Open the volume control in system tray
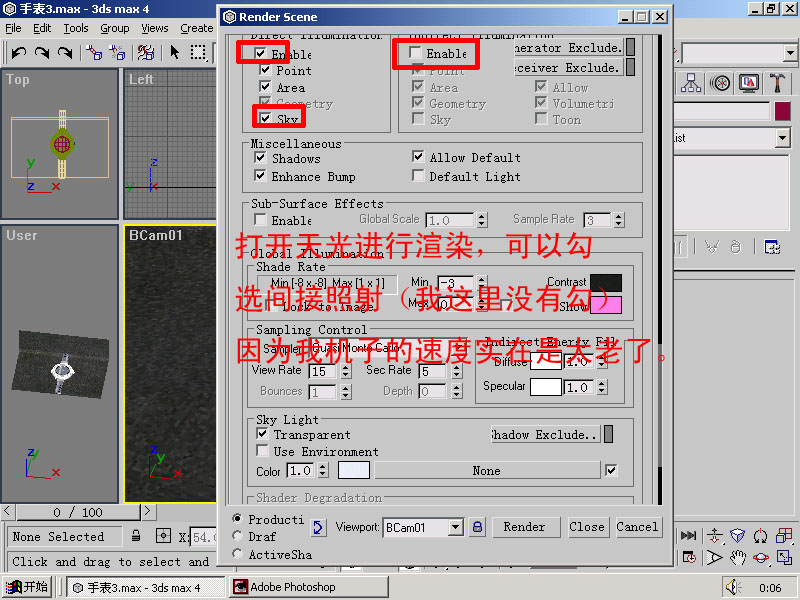This screenshot has height=600, width=800. coord(733,587)
